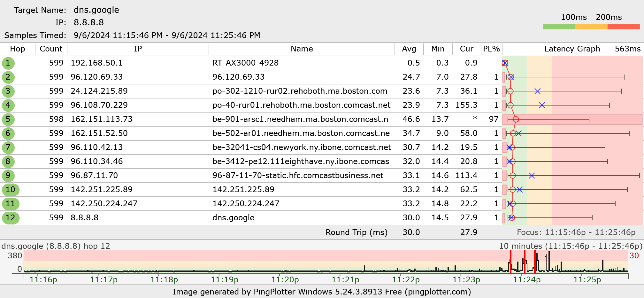Click the orange 200ms legend color bar
This screenshot has height=298, width=644.
click(x=591, y=27)
